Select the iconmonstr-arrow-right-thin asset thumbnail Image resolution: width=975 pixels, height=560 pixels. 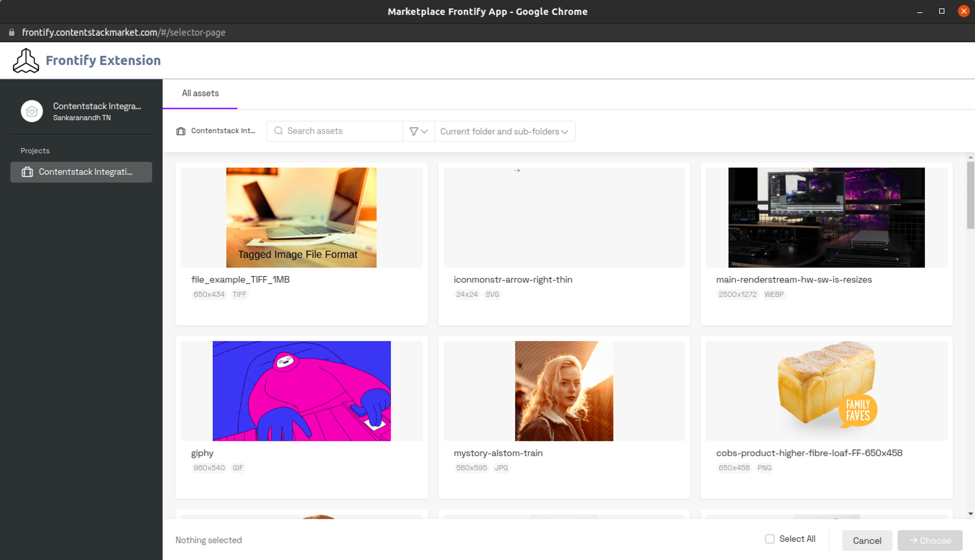coord(564,217)
